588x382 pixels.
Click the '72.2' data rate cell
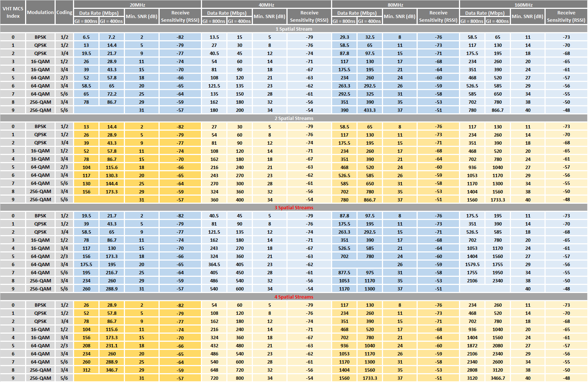point(112,94)
